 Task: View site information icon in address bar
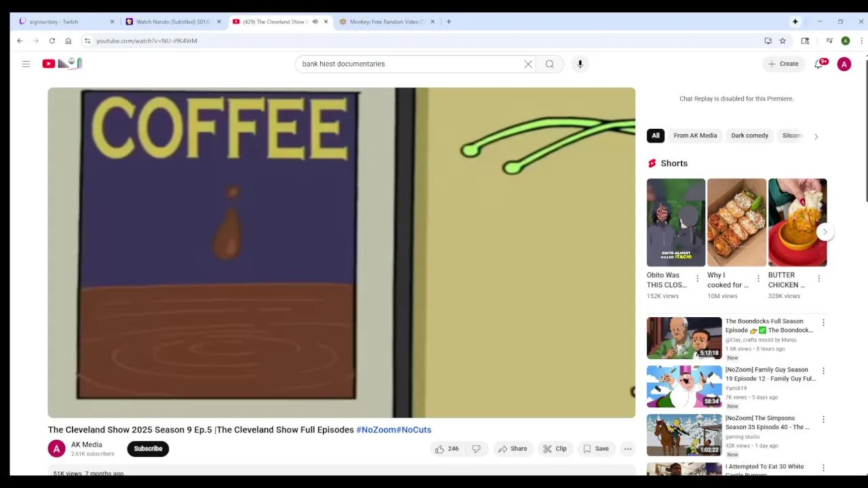[x=87, y=41]
